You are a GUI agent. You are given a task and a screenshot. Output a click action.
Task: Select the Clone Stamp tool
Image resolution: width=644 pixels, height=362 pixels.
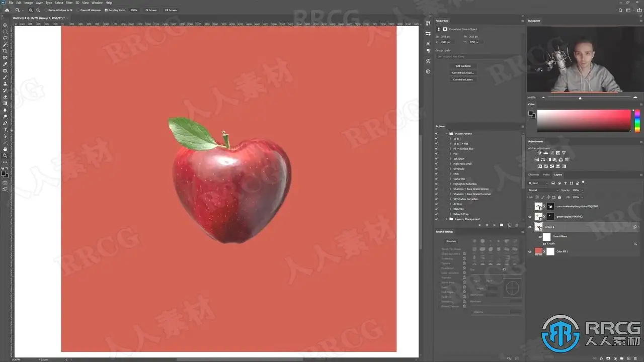5,83
